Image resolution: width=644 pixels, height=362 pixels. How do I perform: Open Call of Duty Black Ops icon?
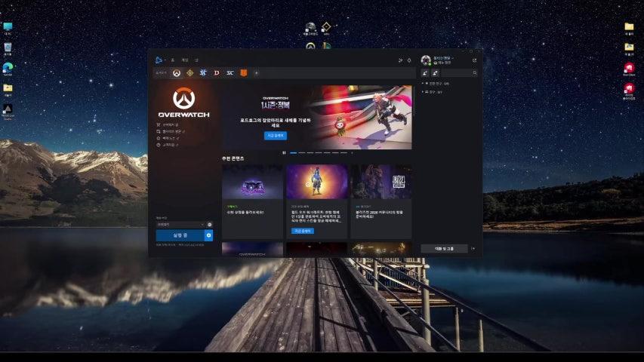243,73
